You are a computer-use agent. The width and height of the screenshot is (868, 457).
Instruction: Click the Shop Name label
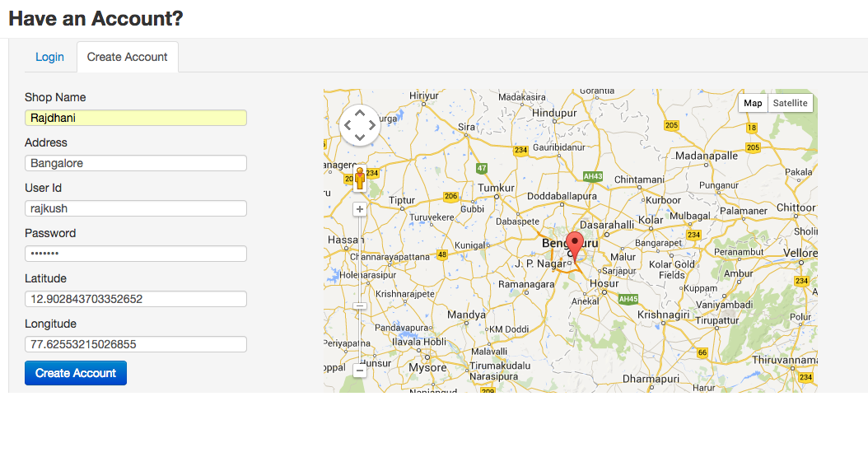coord(55,97)
